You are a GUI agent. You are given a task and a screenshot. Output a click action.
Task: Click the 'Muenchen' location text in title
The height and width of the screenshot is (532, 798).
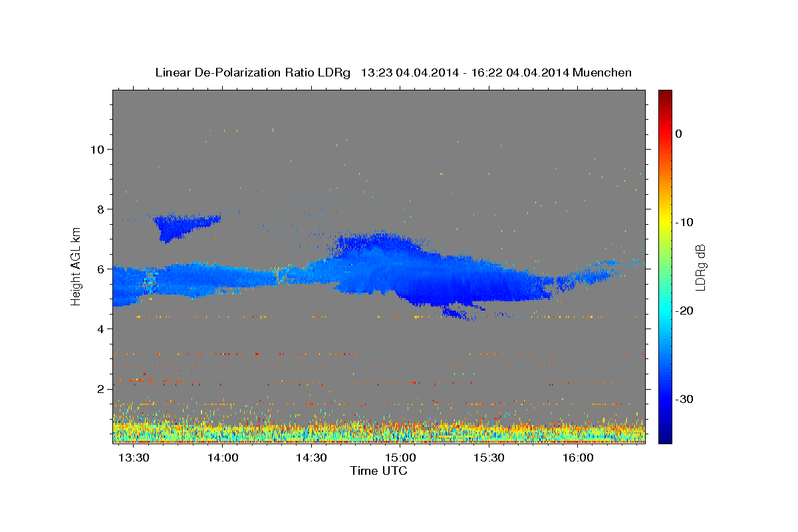pyautogui.click(x=603, y=72)
